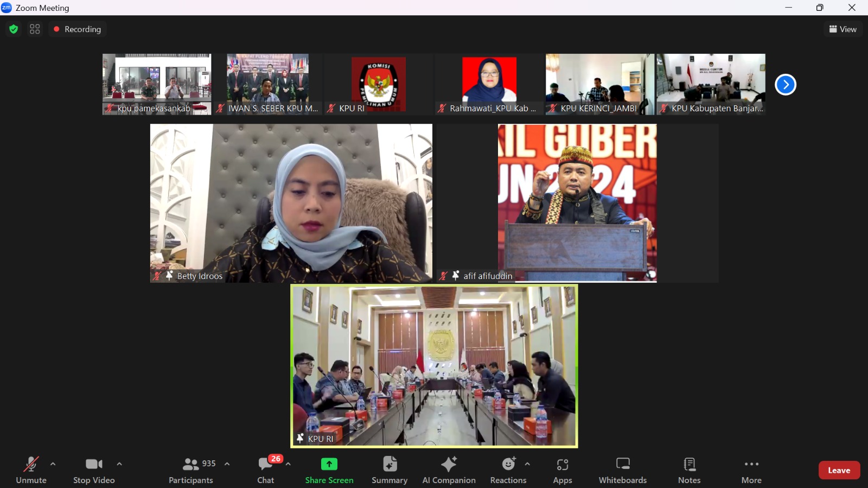The height and width of the screenshot is (488, 868).
Task: Leave the meeting
Action: click(x=839, y=470)
